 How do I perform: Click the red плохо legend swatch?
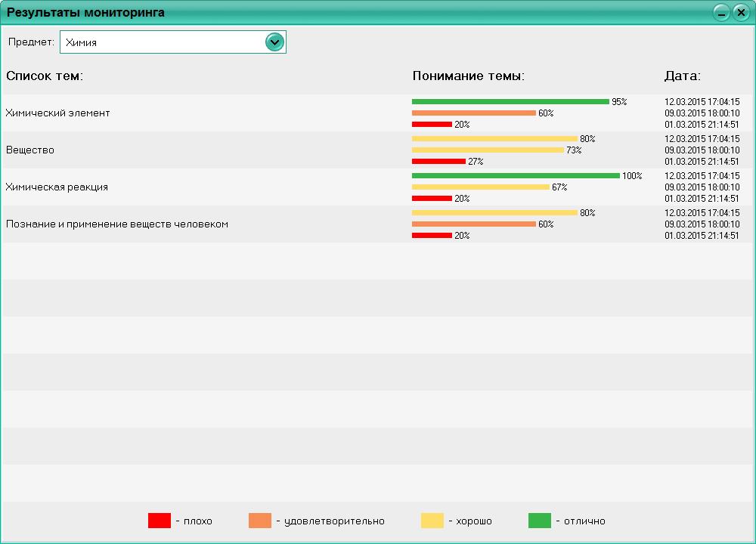[159, 521]
